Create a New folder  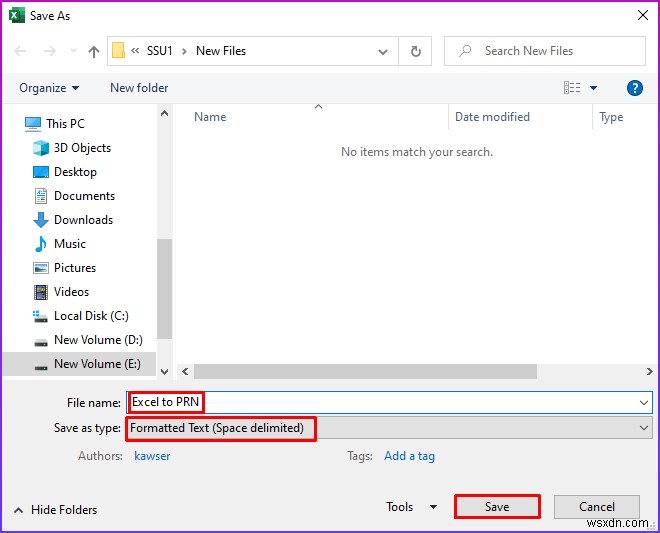139,88
